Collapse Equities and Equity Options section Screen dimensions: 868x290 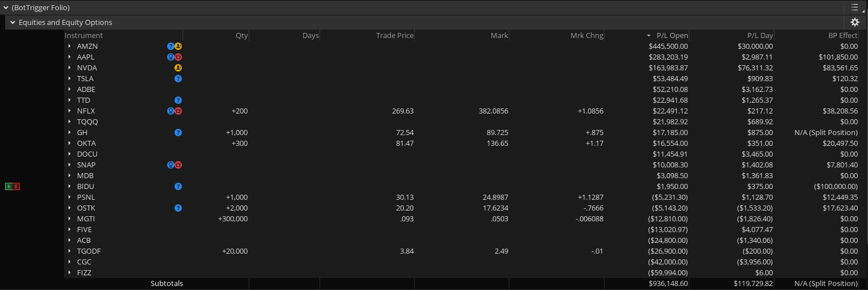click(12, 23)
